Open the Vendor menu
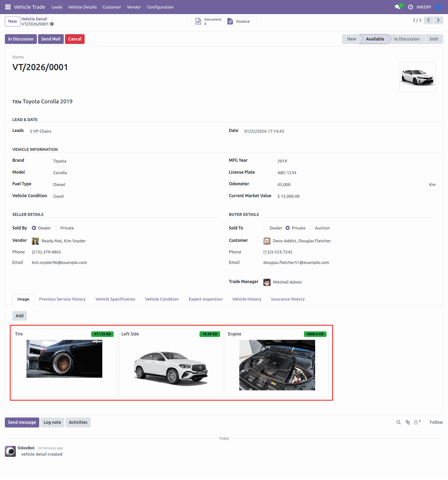 click(x=134, y=7)
